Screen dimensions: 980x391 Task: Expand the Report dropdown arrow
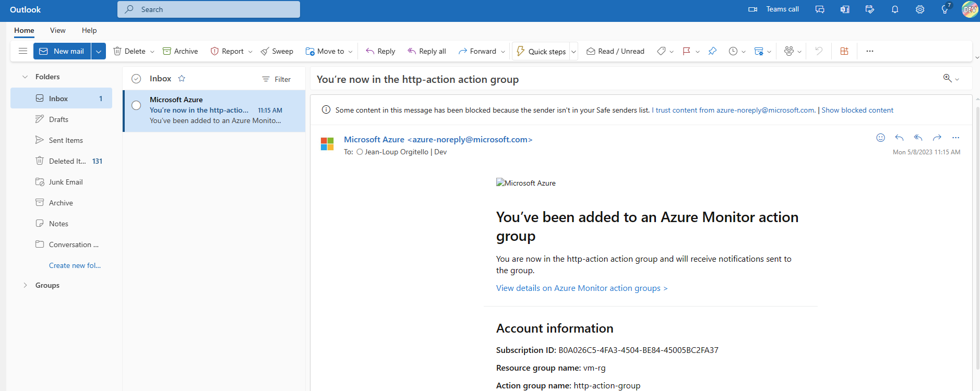tap(250, 52)
